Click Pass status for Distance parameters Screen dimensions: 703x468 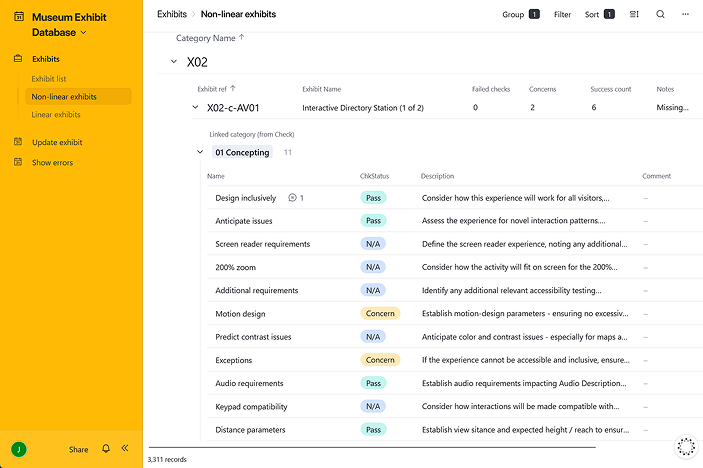point(373,429)
